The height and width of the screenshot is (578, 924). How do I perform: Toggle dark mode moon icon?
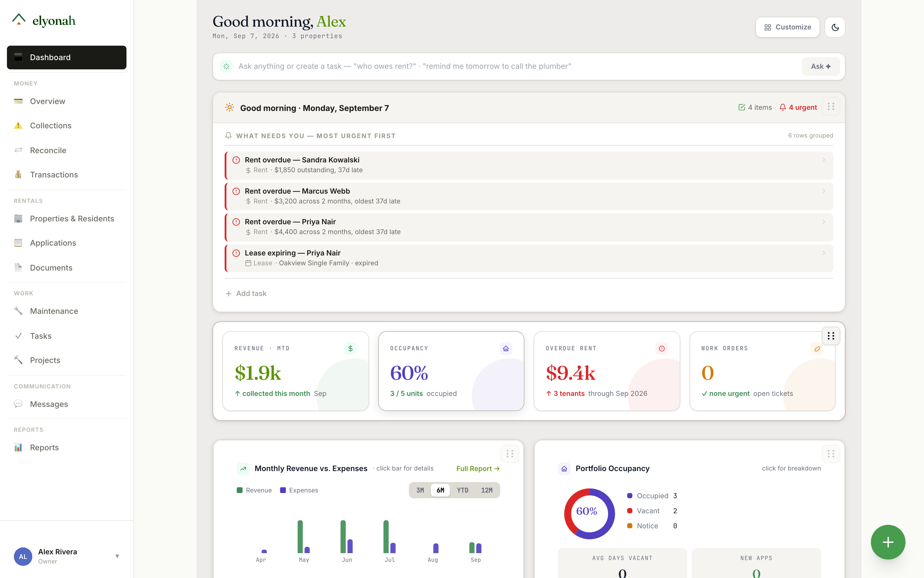pos(835,27)
